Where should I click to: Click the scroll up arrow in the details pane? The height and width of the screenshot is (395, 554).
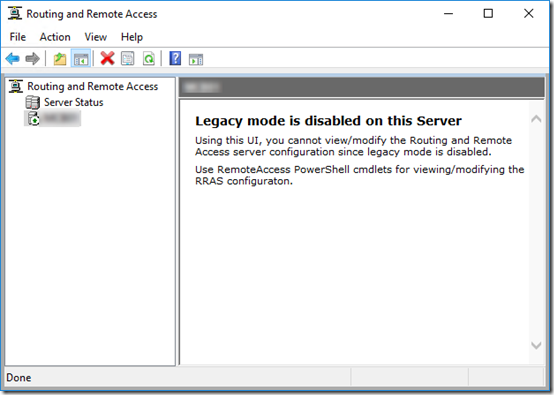tap(536, 119)
